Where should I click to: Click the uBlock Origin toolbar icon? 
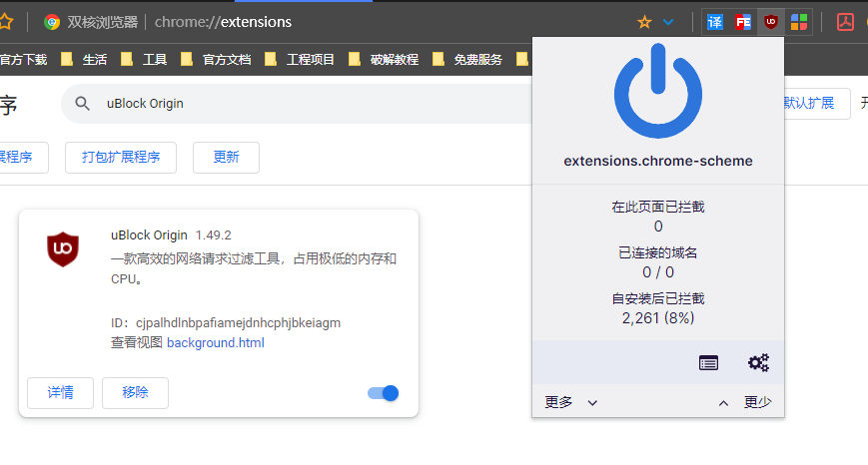click(770, 22)
